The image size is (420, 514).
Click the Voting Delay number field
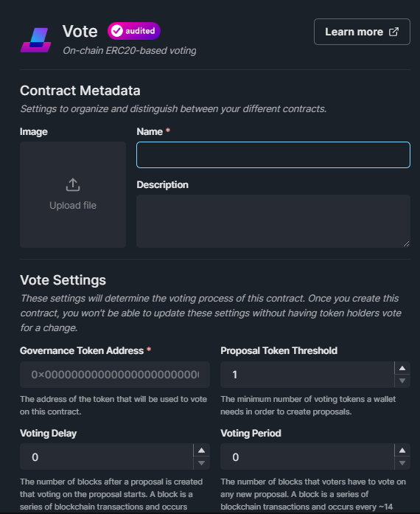pos(107,456)
